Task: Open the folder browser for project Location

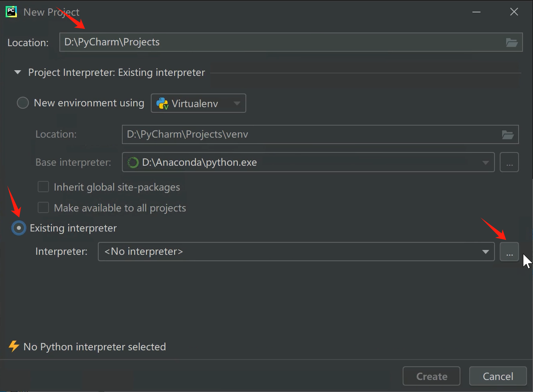Action: pyautogui.click(x=512, y=42)
